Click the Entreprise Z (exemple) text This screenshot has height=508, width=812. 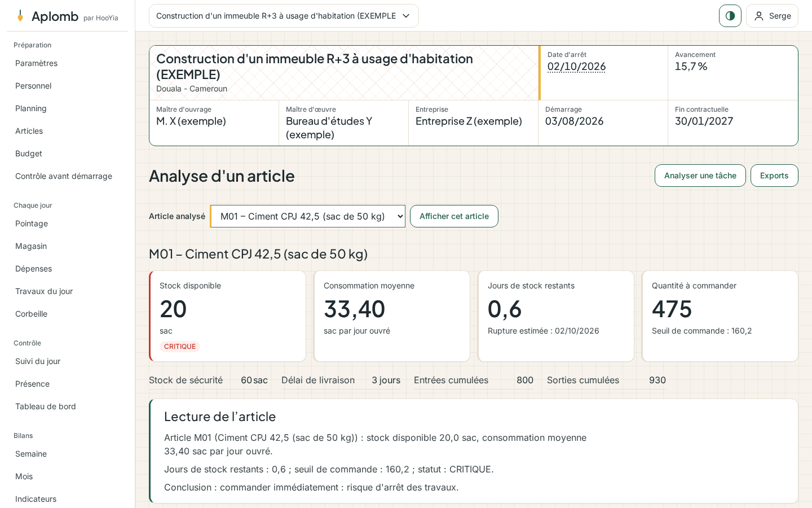click(469, 121)
